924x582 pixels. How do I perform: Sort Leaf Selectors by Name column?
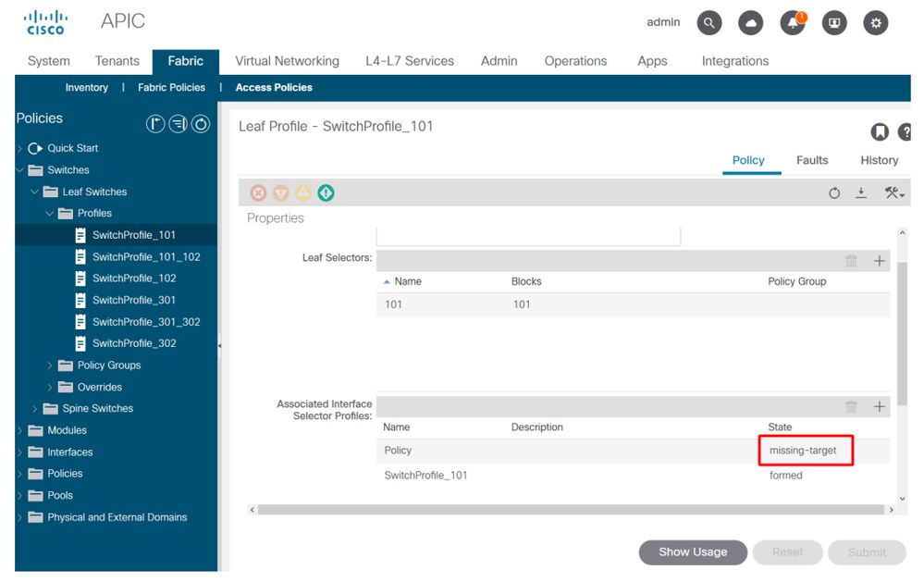click(408, 282)
